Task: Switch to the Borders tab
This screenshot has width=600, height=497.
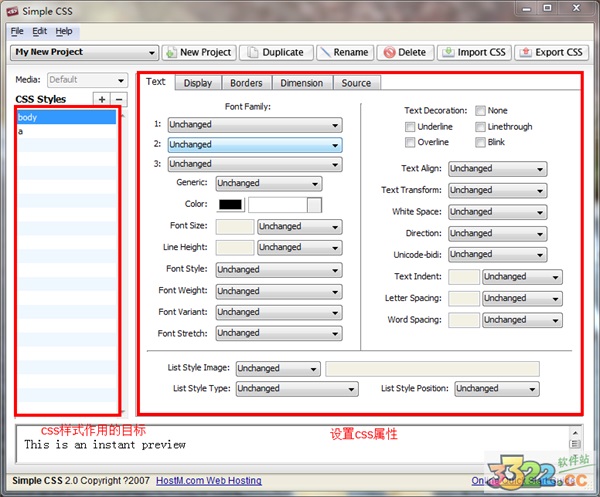Action: point(245,83)
